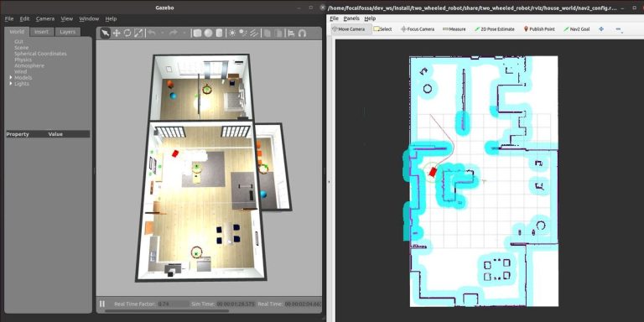This screenshot has height=322, width=644.
Task: Switch to the Layers tab
Action: click(x=67, y=32)
